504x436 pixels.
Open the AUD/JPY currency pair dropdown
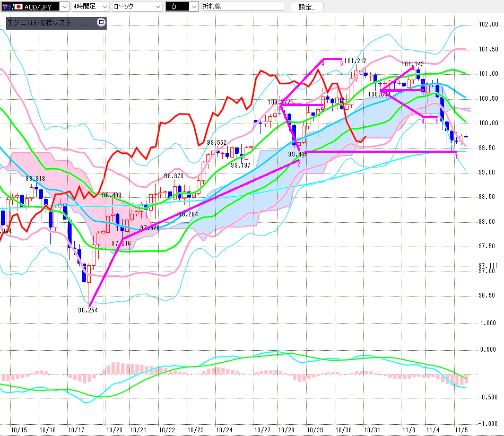click(64, 6)
